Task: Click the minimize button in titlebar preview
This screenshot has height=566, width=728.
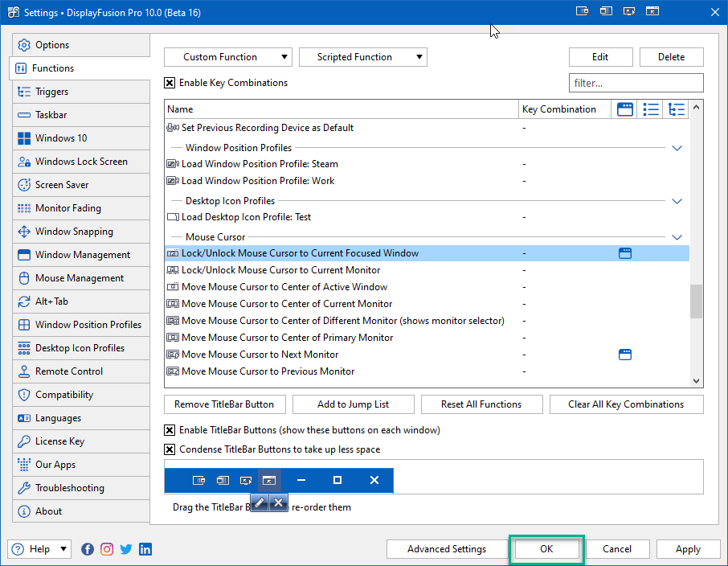Action: 301,480
